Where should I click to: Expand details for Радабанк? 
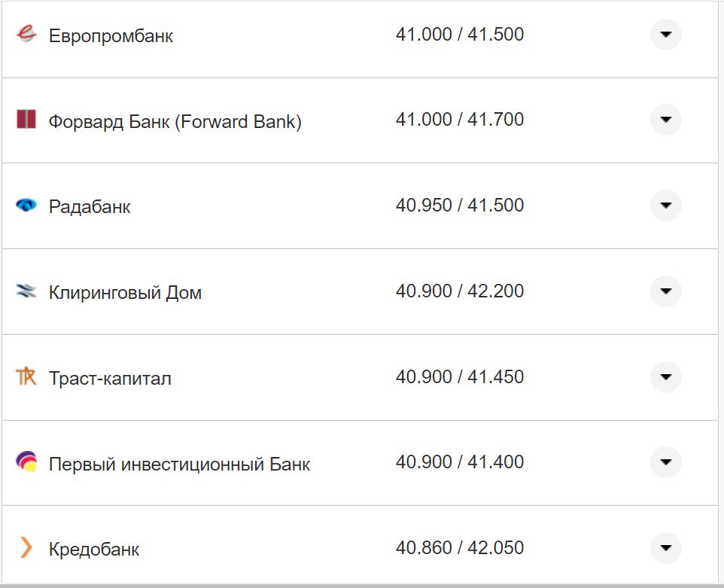665,204
